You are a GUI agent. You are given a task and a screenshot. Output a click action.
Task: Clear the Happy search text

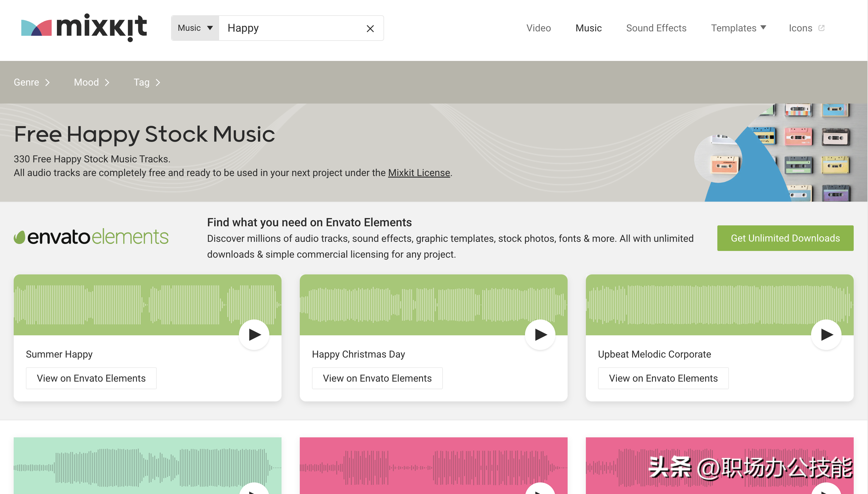(370, 29)
